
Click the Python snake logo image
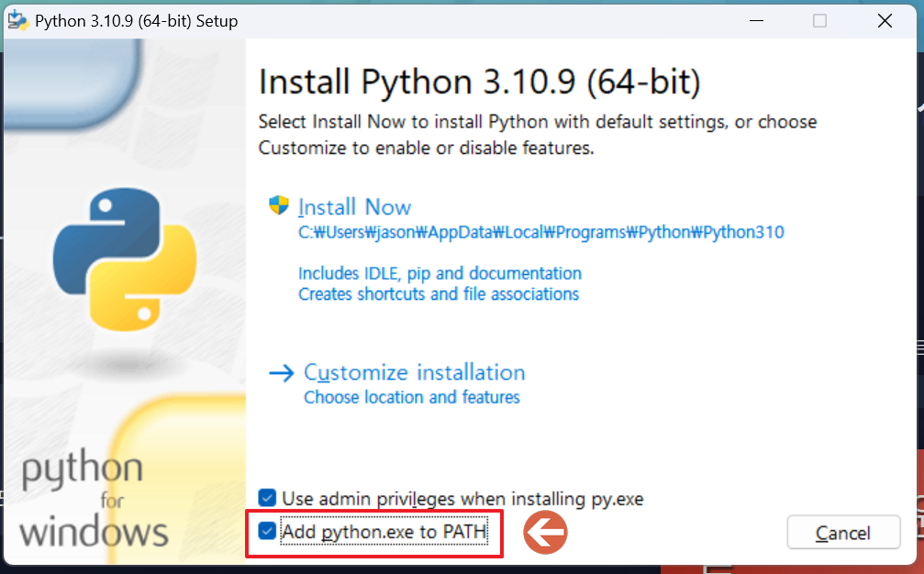click(x=125, y=259)
